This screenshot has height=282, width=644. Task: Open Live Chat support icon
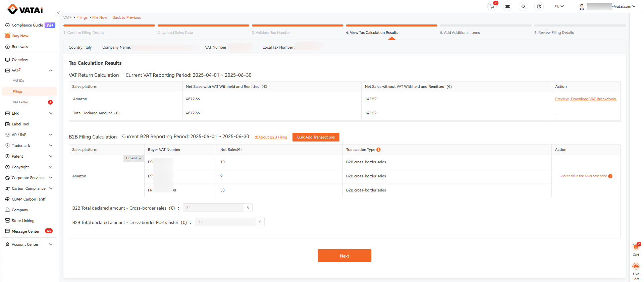636,267
